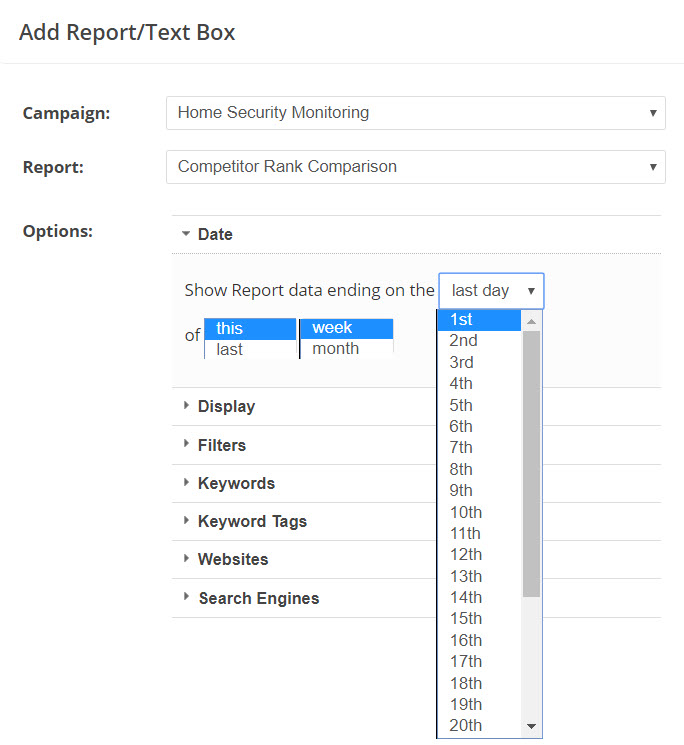Collapse the Date options section
Image resolution: width=684 pixels, height=745 pixels.
click(214, 235)
